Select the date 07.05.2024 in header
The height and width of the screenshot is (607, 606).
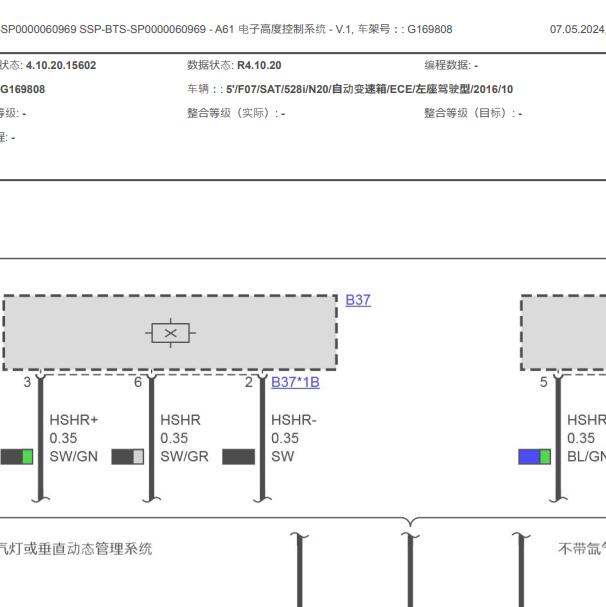pyautogui.click(x=577, y=29)
